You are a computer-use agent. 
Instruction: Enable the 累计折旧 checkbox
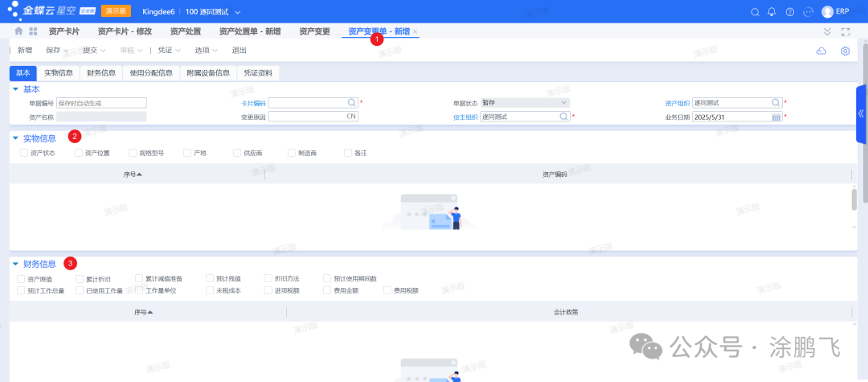pyautogui.click(x=80, y=278)
